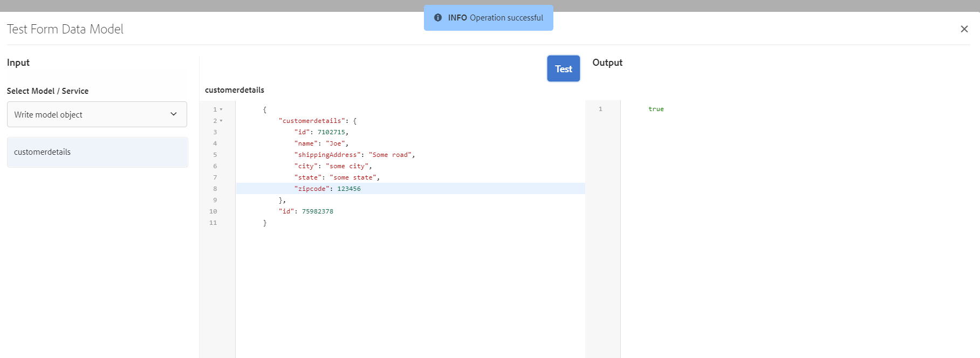
Task: Open the Write model object dropdown
Action: pos(97,114)
